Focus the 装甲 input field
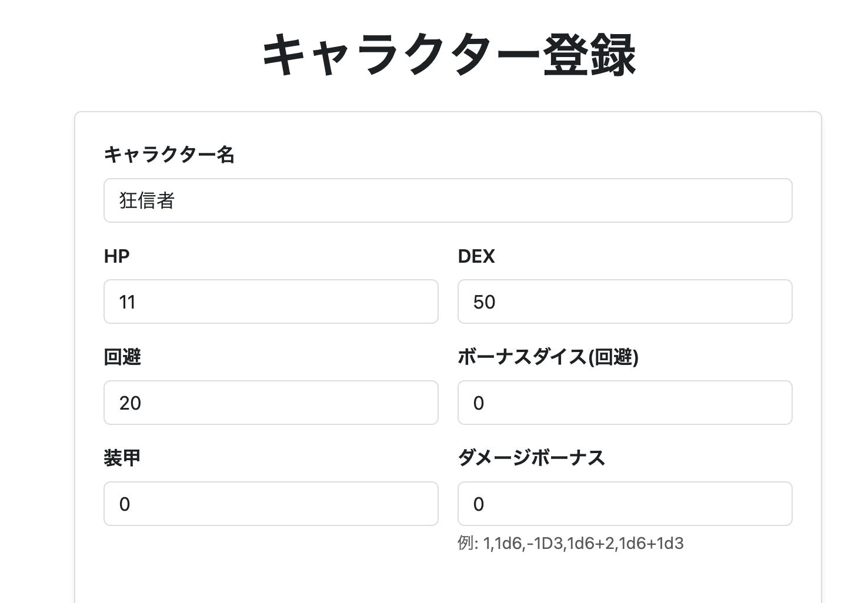 tap(271, 504)
